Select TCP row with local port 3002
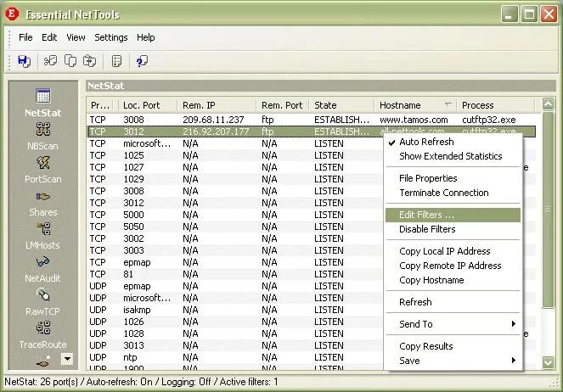Image resolution: width=563 pixels, height=392 pixels. coord(235,238)
